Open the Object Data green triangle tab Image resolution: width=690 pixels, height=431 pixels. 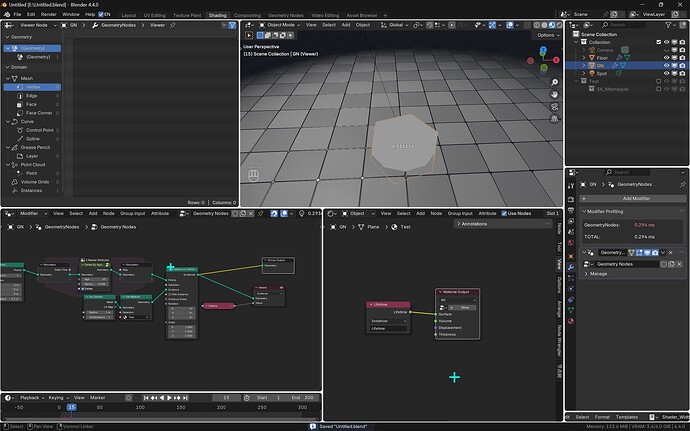571,310
